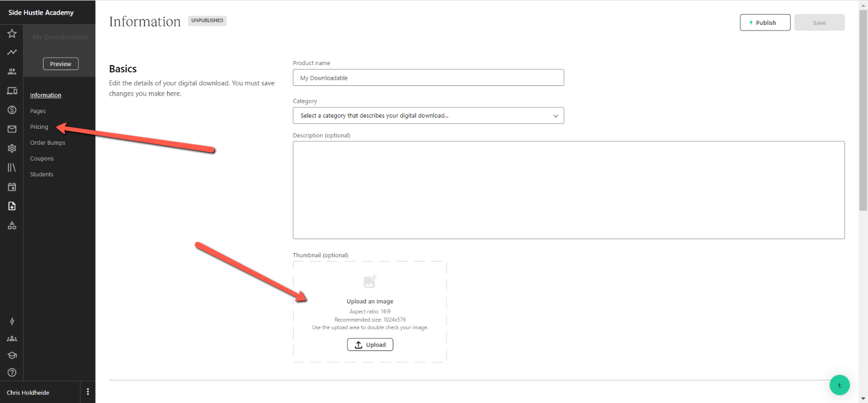Click the dollar sign sales icon
This screenshot has width=868, height=403.
(x=11, y=110)
